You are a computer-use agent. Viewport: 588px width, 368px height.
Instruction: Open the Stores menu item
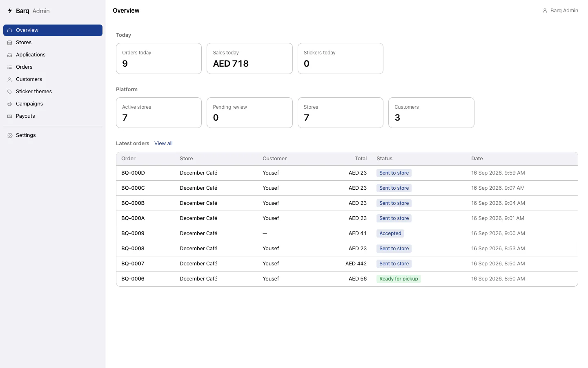tap(53, 43)
